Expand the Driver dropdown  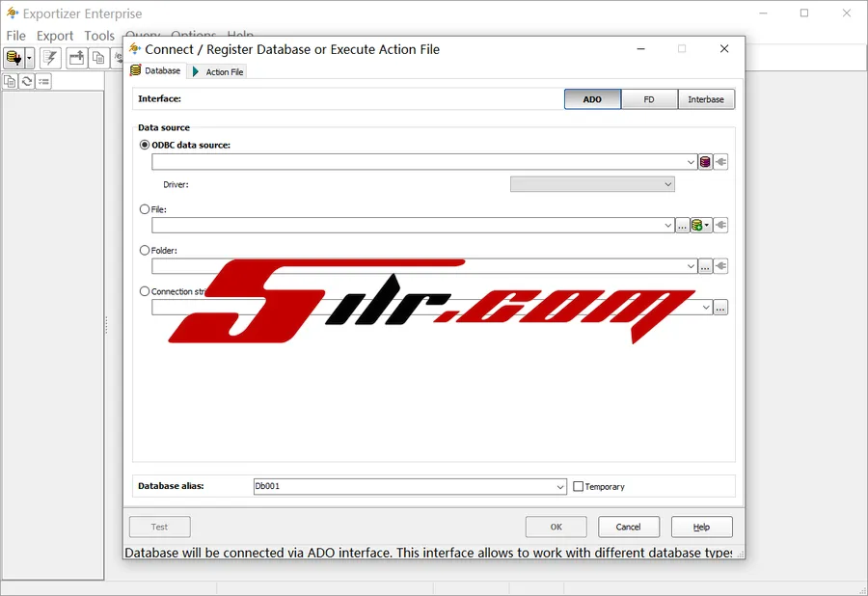[x=667, y=184]
